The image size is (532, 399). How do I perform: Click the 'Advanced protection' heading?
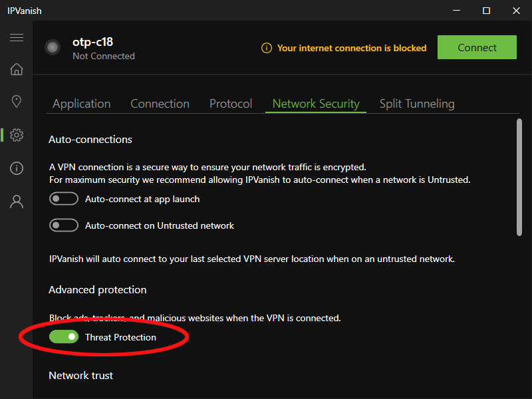point(97,290)
